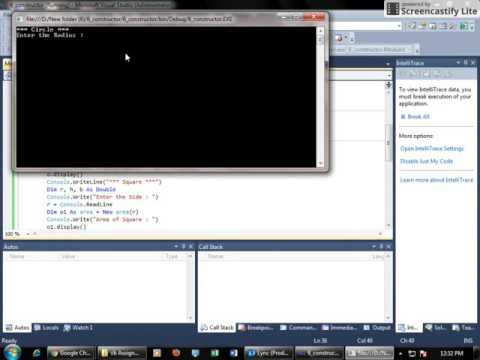
Task: Switch to the Output tab
Action: pyautogui.click(x=377, y=328)
